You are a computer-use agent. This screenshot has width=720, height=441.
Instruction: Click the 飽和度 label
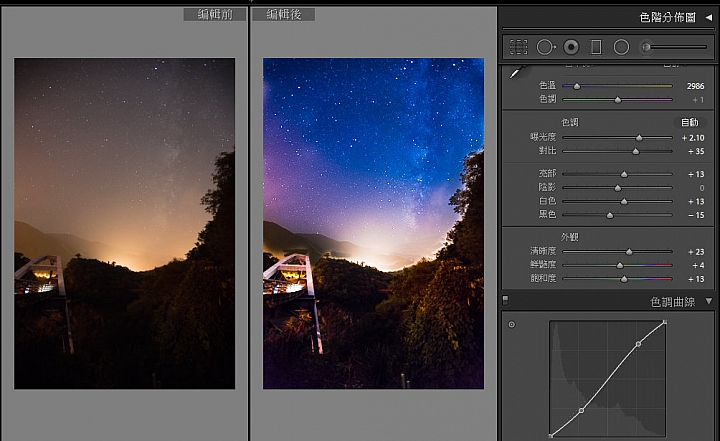tap(543, 278)
